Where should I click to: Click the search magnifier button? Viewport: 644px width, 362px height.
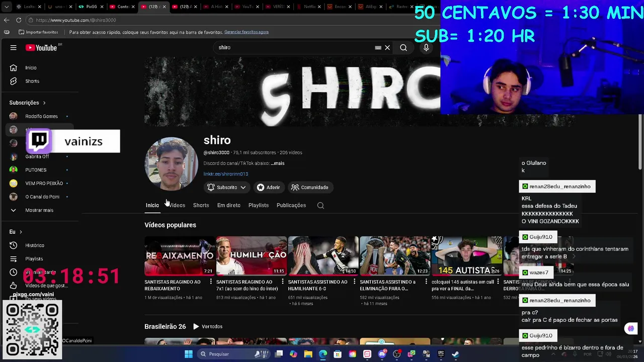404,48
